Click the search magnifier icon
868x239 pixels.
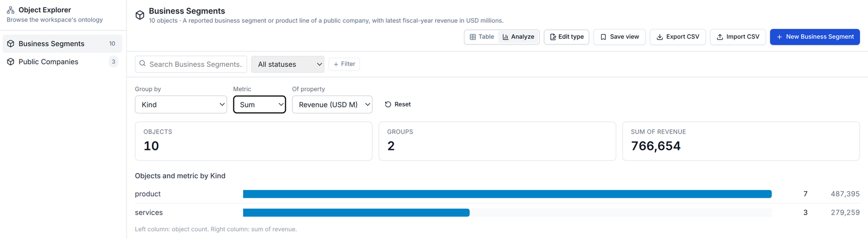pyautogui.click(x=143, y=64)
